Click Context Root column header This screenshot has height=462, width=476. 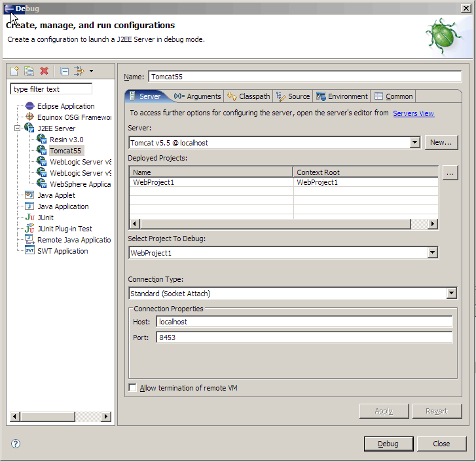pyautogui.click(x=366, y=172)
